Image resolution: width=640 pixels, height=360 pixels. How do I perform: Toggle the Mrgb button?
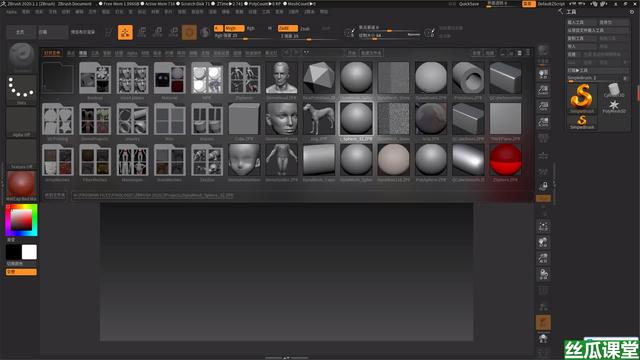pyautogui.click(x=234, y=29)
